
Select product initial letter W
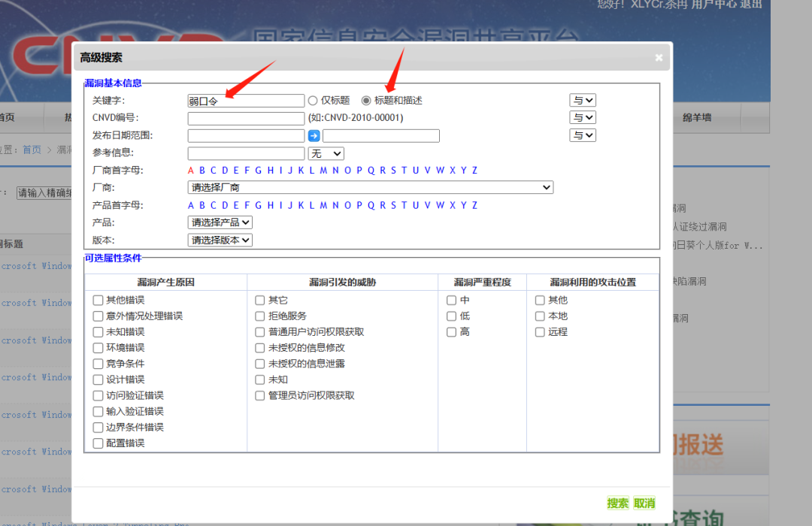pos(440,205)
